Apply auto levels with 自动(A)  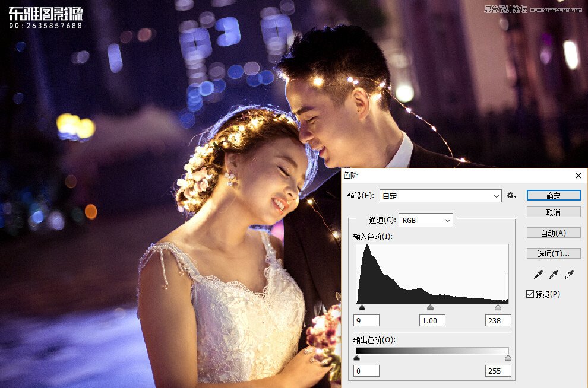pos(554,233)
